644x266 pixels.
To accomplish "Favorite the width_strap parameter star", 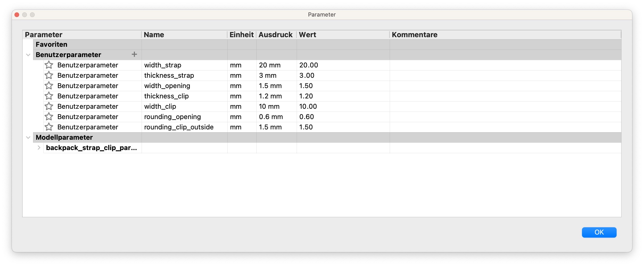I will [x=49, y=65].
